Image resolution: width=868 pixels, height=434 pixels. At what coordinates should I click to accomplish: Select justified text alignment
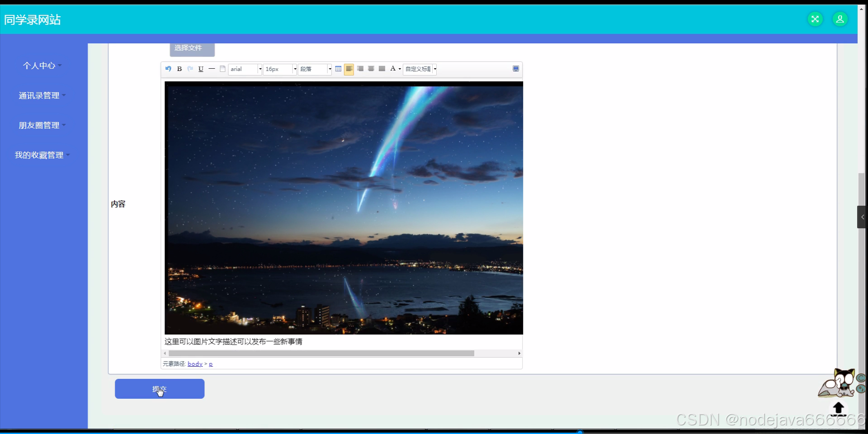(382, 69)
